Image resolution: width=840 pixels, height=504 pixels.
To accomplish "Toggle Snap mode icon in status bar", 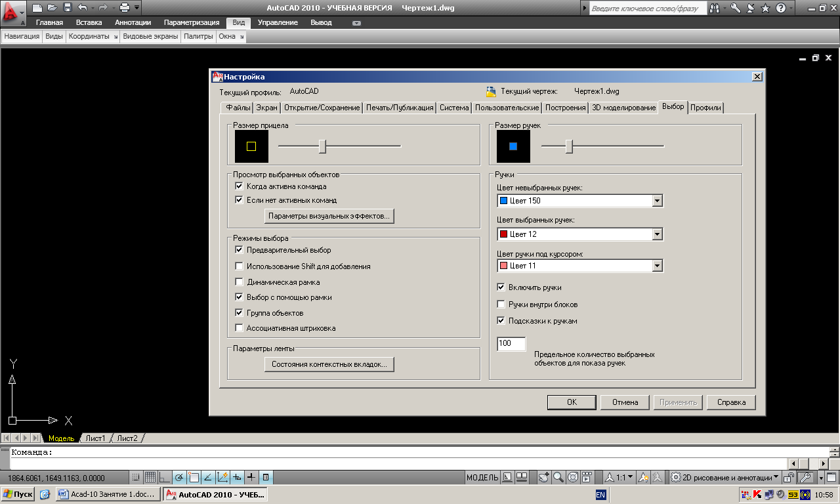I will 136,477.
